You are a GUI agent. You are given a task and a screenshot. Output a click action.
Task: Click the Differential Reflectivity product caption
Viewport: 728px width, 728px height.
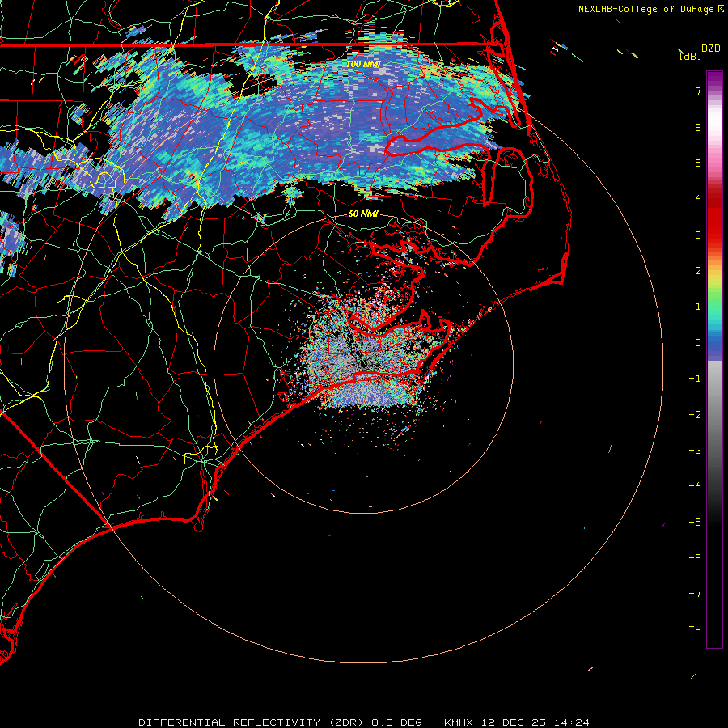point(364,722)
